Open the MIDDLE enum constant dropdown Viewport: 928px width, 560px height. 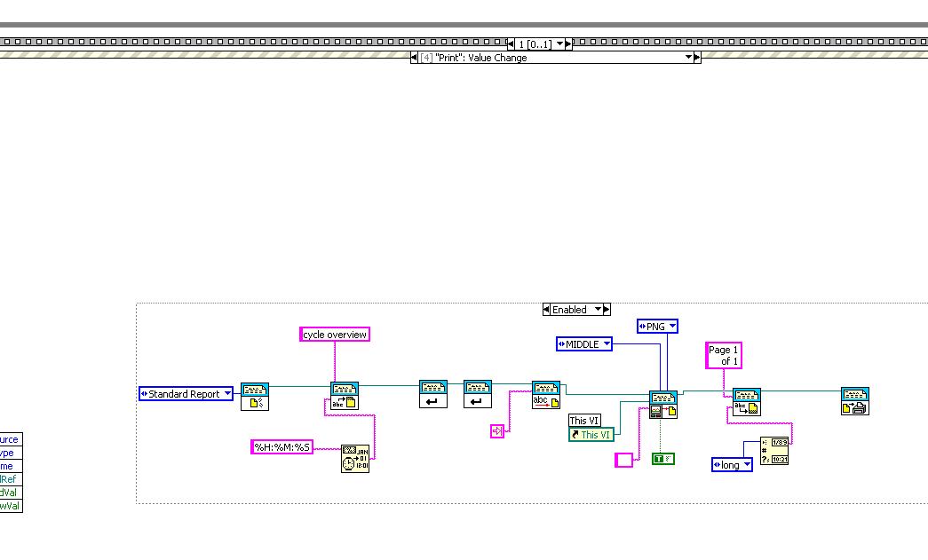pos(606,343)
